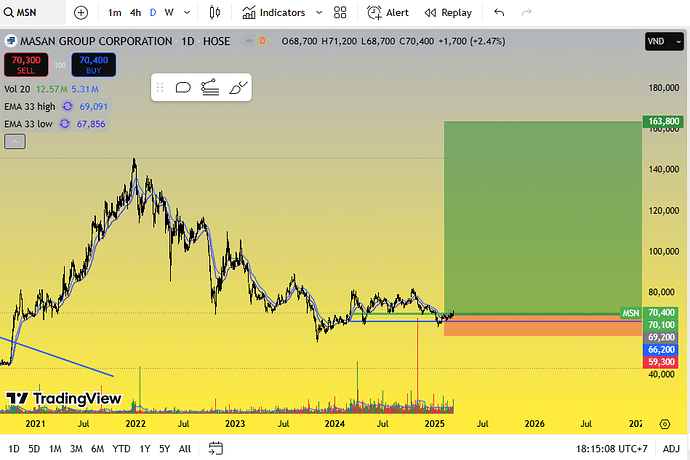Toggle the gray dash indicator next to HOSE
This screenshot has height=460, width=690.
click(249, 41)
